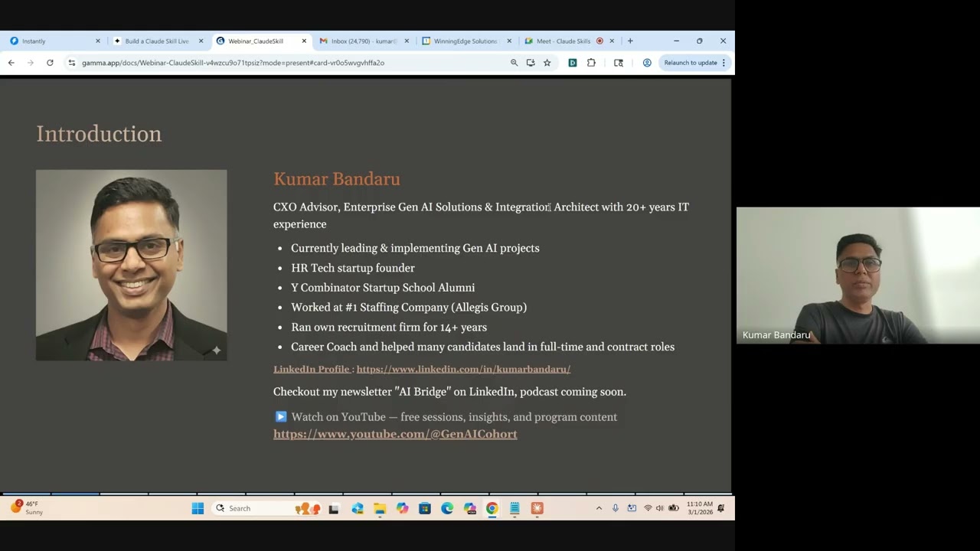Open Microsoft Edge from taskbar
Image resolution: width=980 pixels, height=551 pixels.
pyautogui.click(x=447, y=508)
